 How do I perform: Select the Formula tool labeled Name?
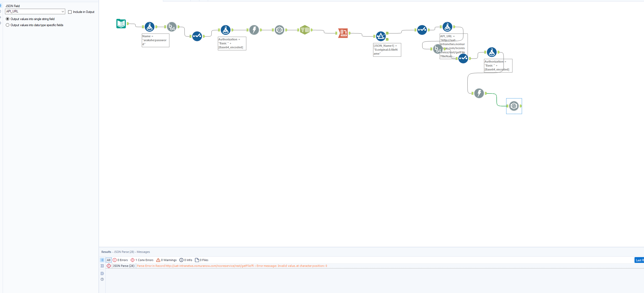pyautogui.click(x=149, y=27)
